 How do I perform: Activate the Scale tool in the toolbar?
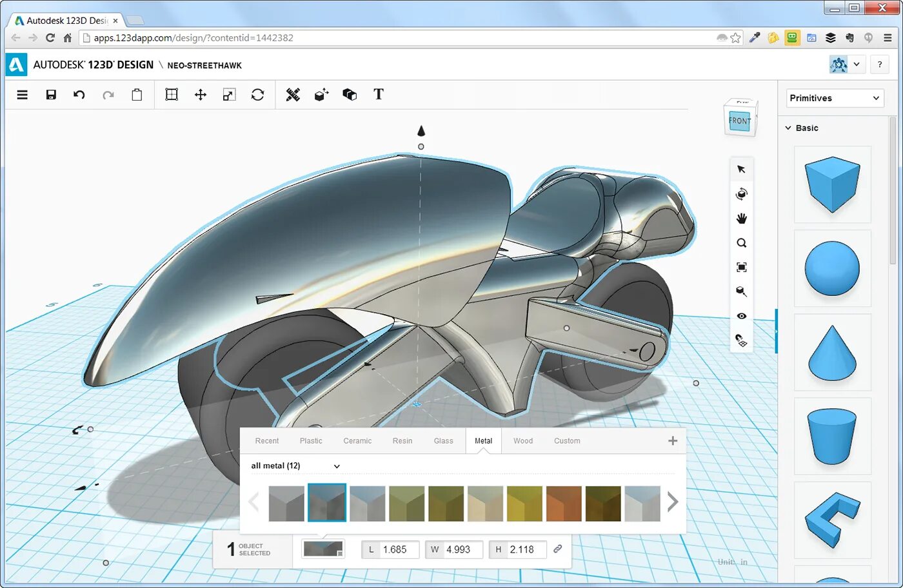pos(229,95)
